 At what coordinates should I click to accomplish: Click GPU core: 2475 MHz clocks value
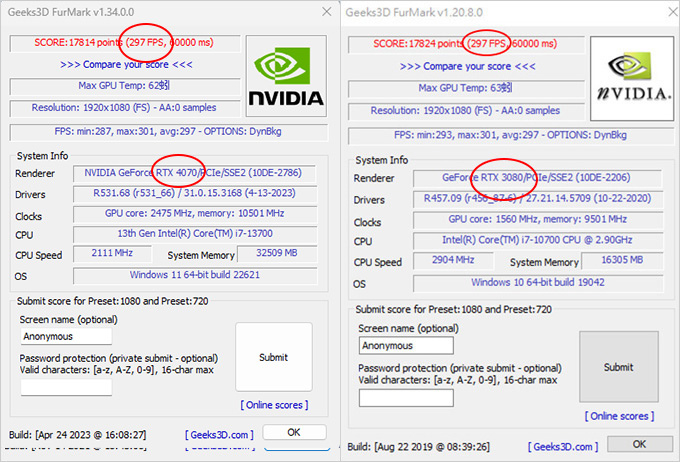pos(194,213)
